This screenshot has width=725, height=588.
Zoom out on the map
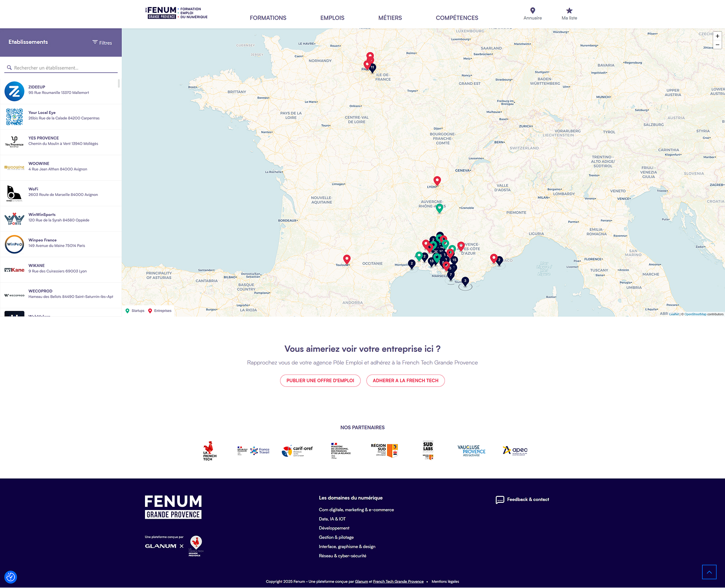pos(717,44)
